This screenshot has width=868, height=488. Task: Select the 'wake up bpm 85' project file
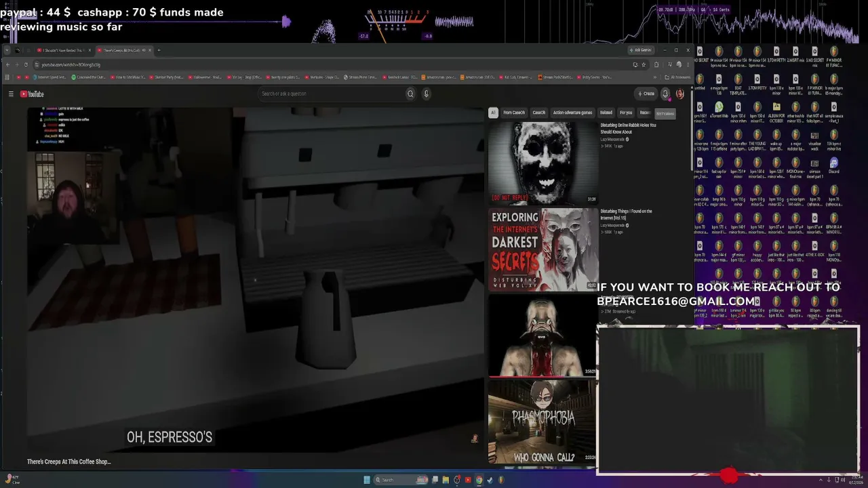(776, 139)
